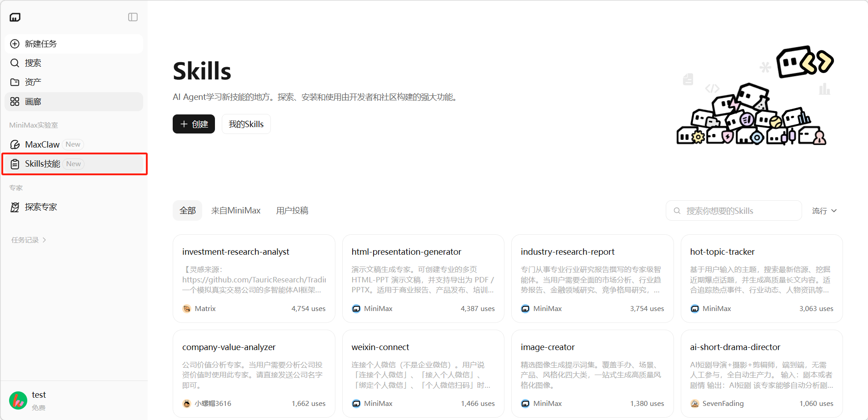868x420 pixels.
Task: Expand the 任务记录 chevron
Action: click(x=44, y=240)
